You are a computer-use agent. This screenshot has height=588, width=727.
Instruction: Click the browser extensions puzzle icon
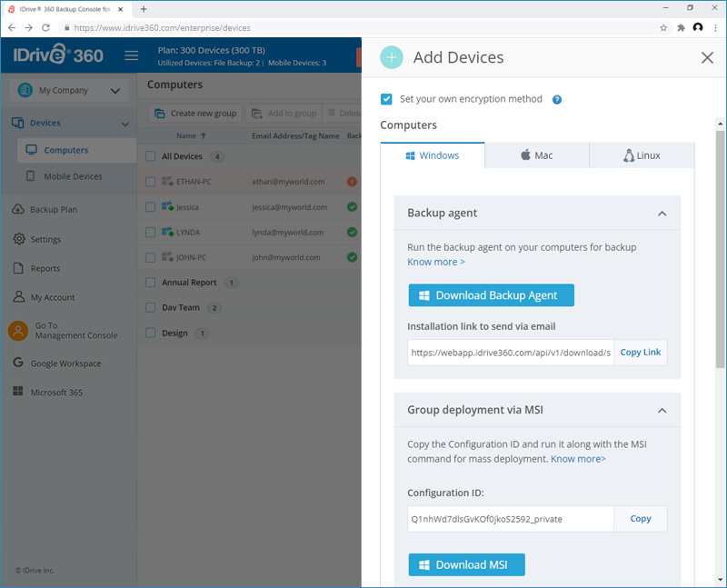point(681,28)
